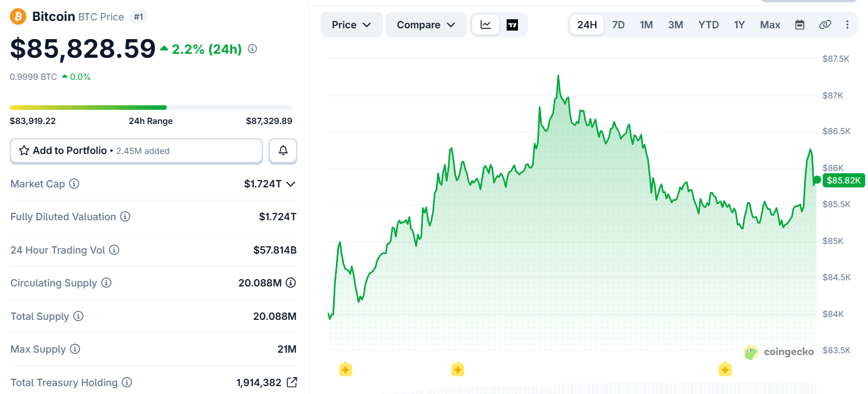Open Total Supply info icon
868x394 pixels.
[79, 316]
